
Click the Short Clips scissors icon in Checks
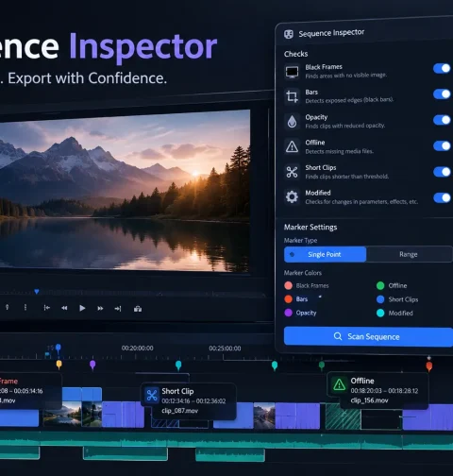click(292, 172)
